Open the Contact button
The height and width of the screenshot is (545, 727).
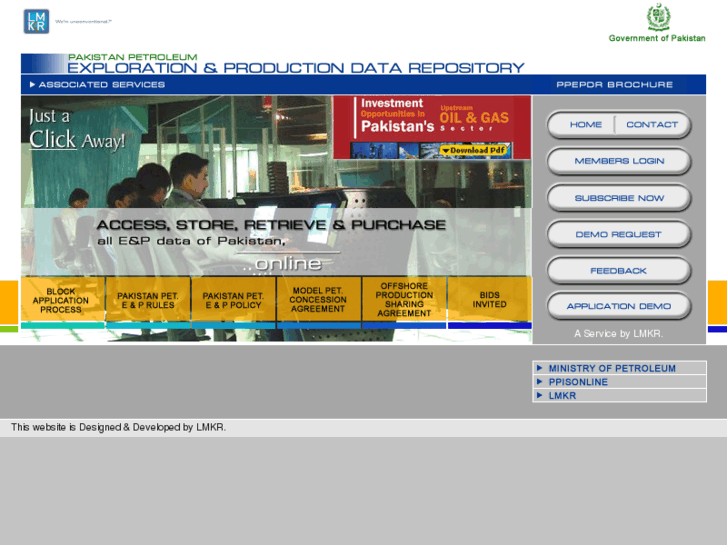pos(652,125)
